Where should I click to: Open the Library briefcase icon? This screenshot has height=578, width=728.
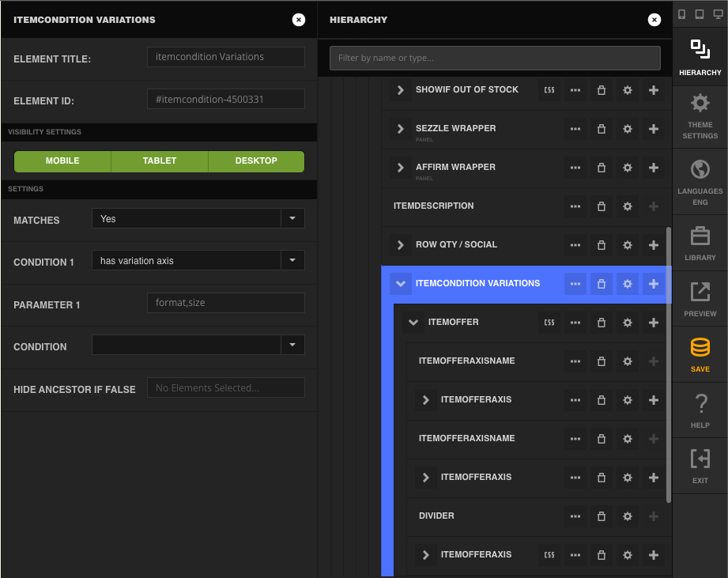[x=700, y=236]
